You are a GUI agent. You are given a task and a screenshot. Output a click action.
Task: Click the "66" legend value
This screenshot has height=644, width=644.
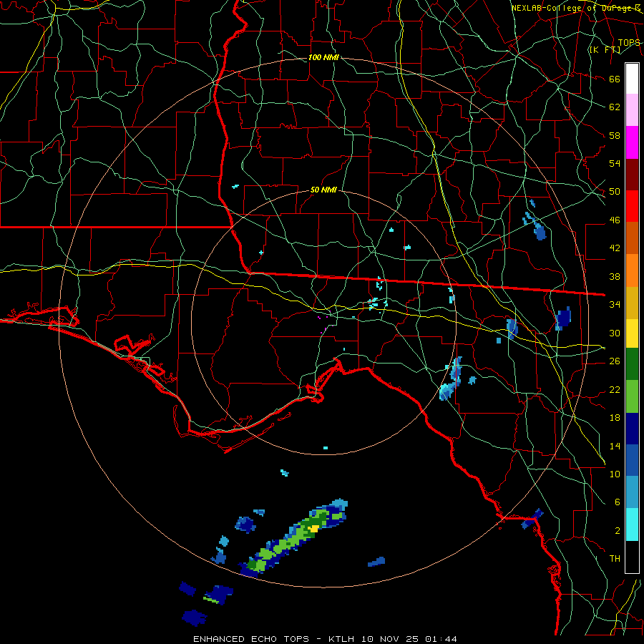point(615,79)
